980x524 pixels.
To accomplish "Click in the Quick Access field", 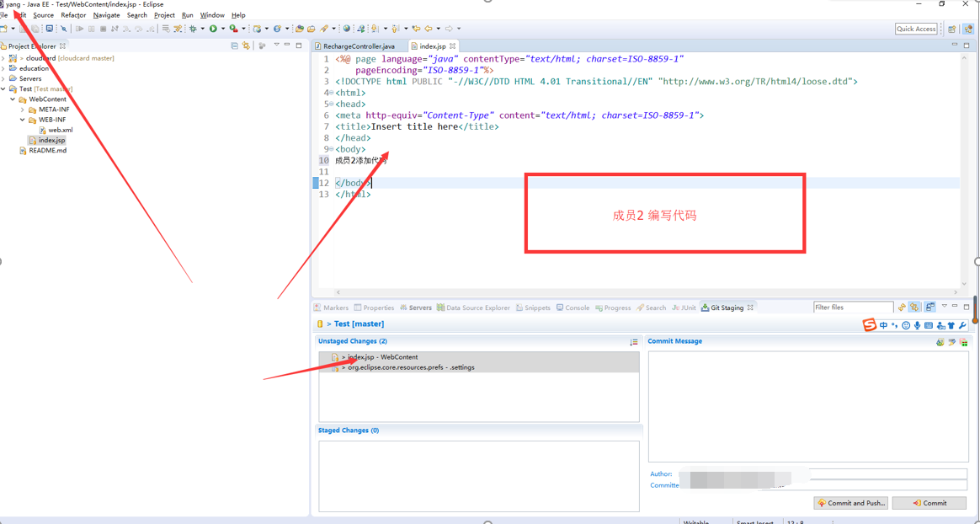I will [x=916, y=29].
